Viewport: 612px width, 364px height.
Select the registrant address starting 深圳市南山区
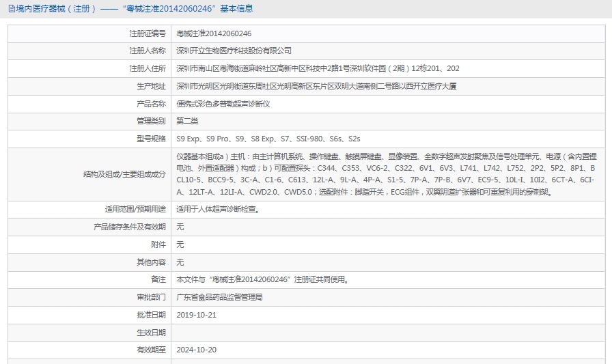click(318, 69)
